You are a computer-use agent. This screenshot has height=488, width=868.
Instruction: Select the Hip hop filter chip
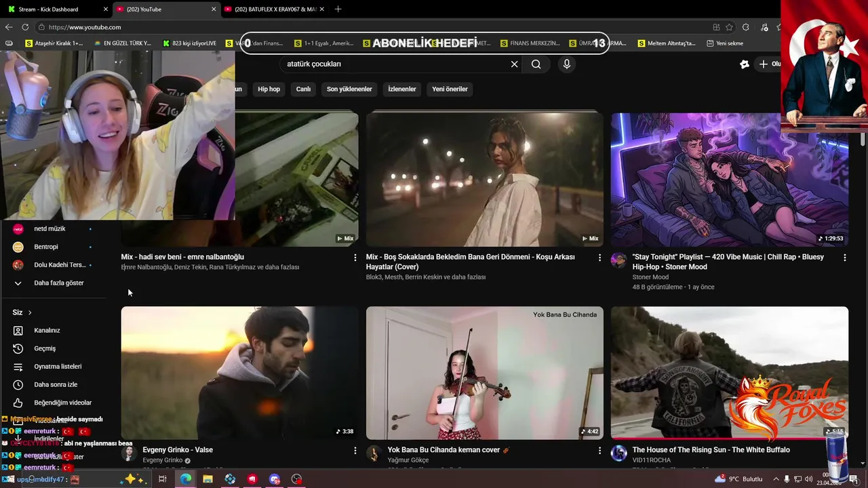point(269,89)
